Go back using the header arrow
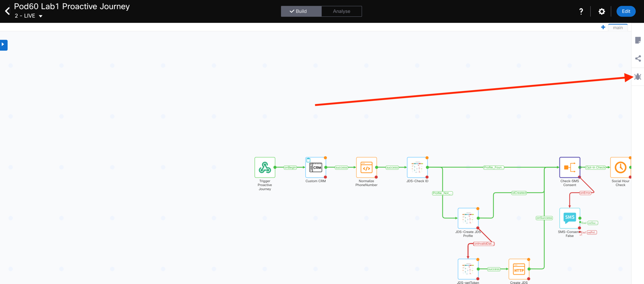 pos(7,11)
